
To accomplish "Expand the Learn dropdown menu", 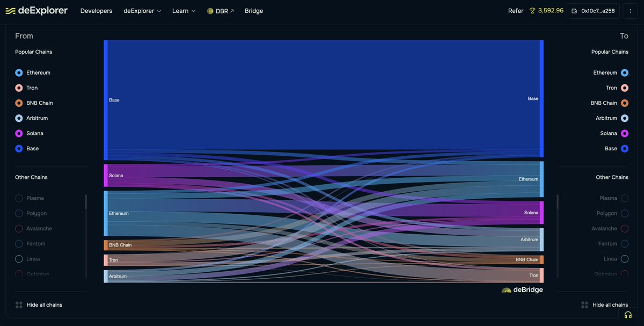I will click(x=184, y=11).
